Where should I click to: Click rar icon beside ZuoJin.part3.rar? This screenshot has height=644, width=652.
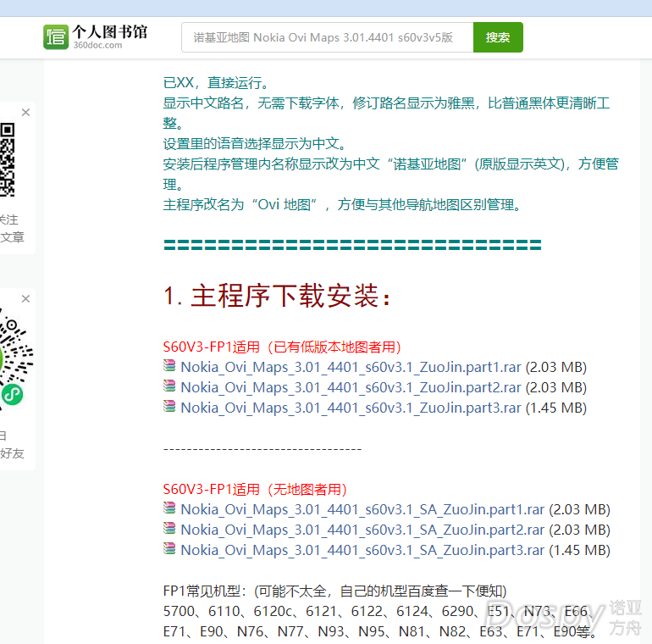[x=169, y=406]
